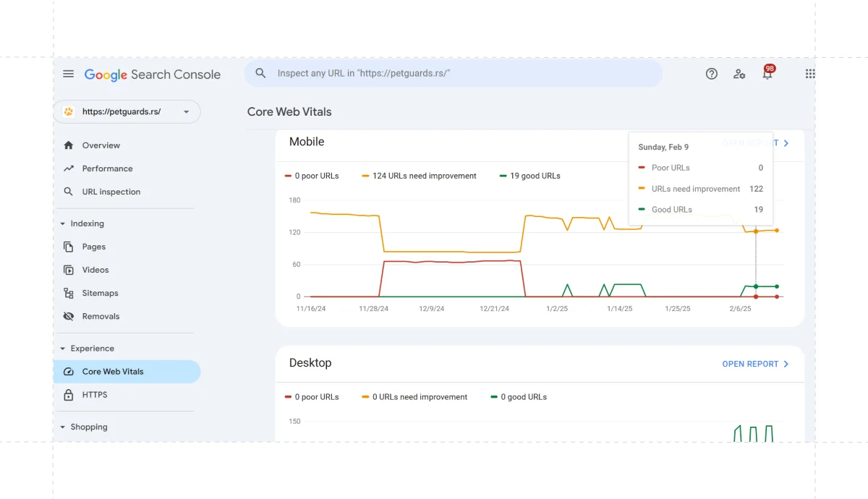Open the Desktop report link
This screenshot has height=499, width=868.
tap(750, 364)
